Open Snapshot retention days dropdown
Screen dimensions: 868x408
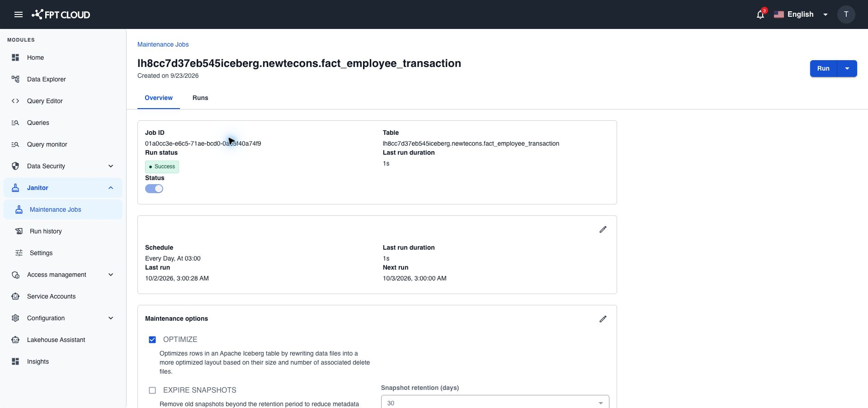click(495, 402)
